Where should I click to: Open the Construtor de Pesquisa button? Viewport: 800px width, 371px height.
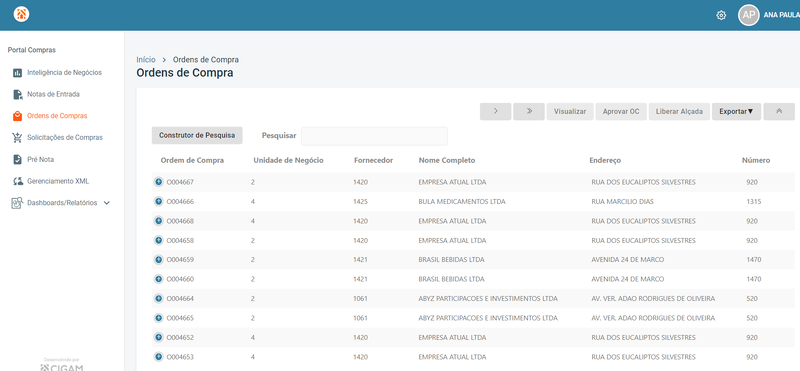(197, 136)
